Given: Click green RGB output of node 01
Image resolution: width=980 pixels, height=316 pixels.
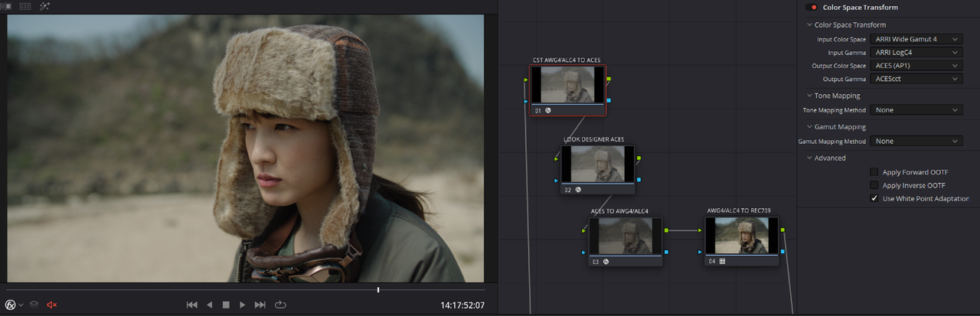Looking at the screenshot, I should coord(609,78).
